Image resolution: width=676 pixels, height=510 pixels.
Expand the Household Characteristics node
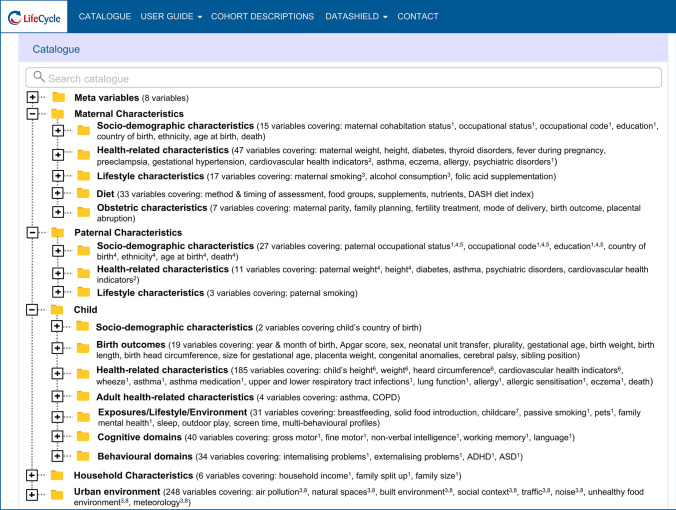tap(32, 475)
